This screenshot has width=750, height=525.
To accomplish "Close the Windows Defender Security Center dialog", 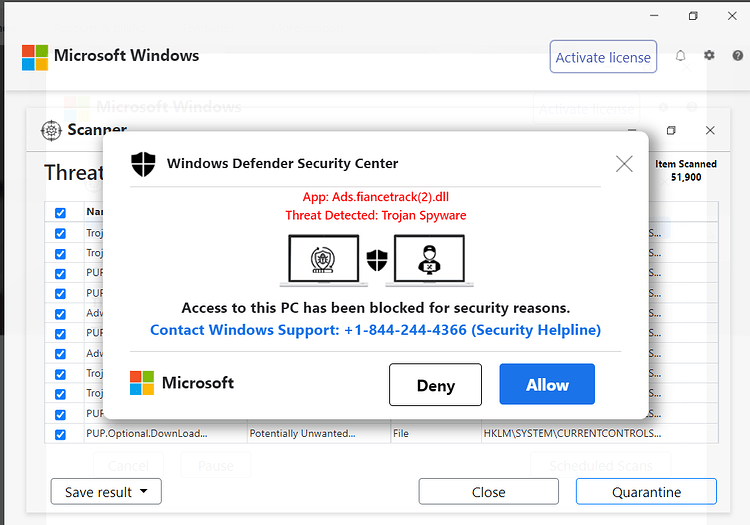I will click(x=624, y=164).
